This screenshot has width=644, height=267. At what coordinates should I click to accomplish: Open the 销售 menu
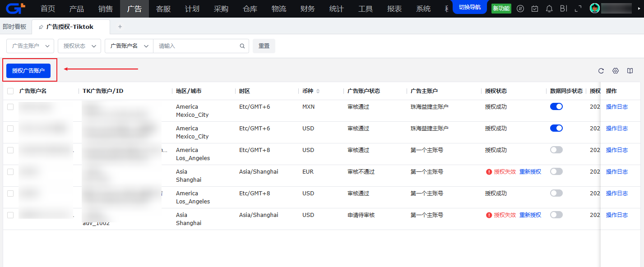[106, 9]
